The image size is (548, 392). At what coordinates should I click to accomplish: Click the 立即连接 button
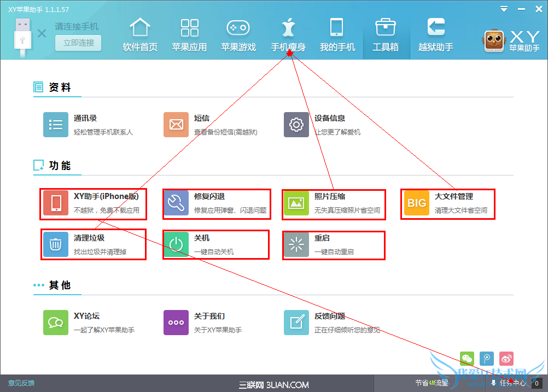point(78,43)
